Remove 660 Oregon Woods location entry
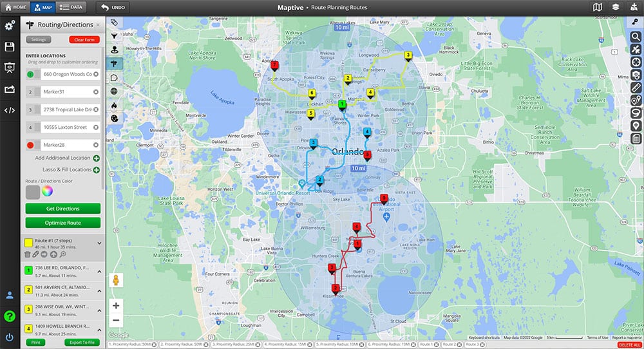 [x=96, y=74]
